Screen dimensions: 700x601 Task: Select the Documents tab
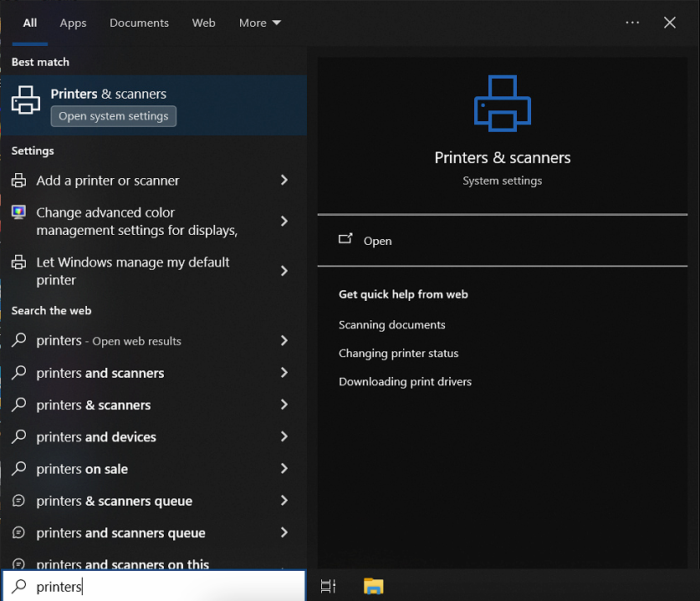tap(140, 23)
